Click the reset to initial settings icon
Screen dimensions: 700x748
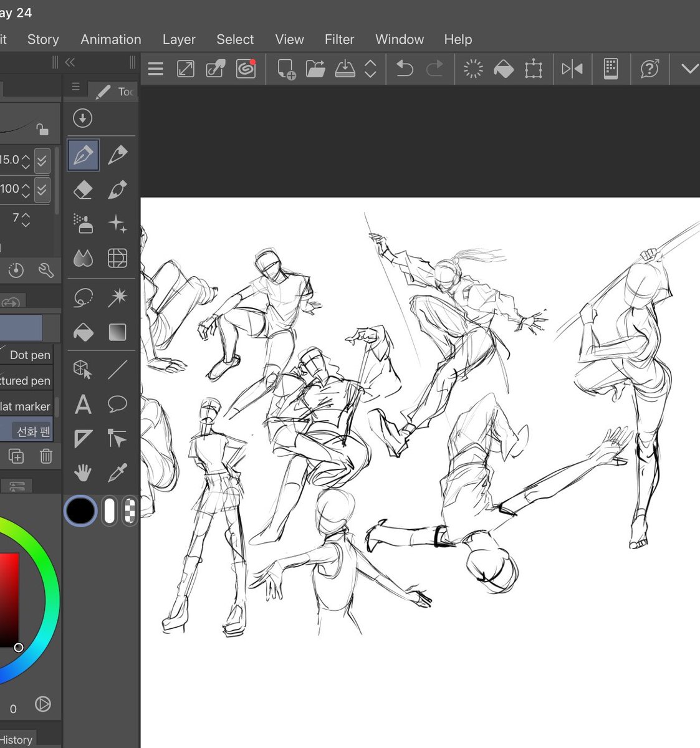tap(16, 270)
